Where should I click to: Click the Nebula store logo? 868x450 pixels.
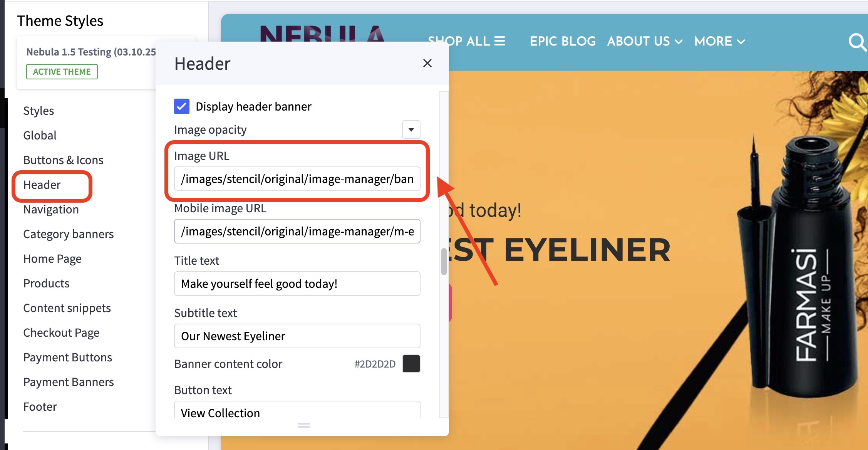pyautogui.click(x=322, y=33)
